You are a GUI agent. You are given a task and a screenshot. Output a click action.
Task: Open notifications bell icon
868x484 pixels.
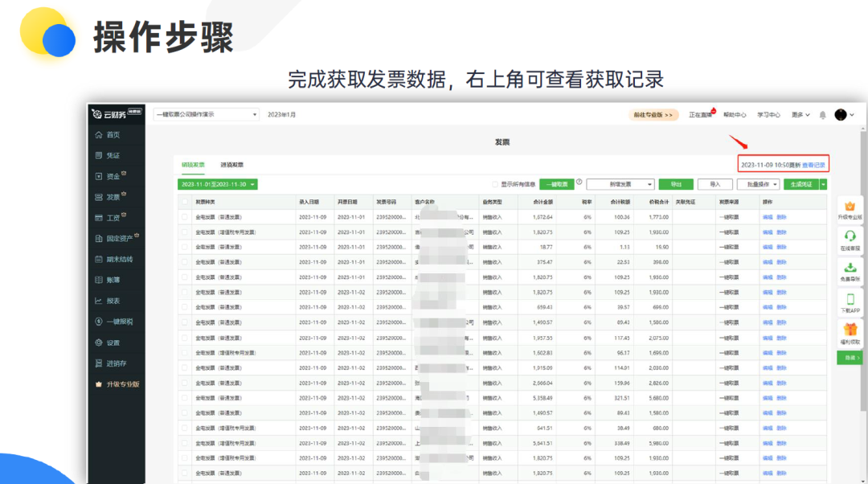click(x=823, y=115)
